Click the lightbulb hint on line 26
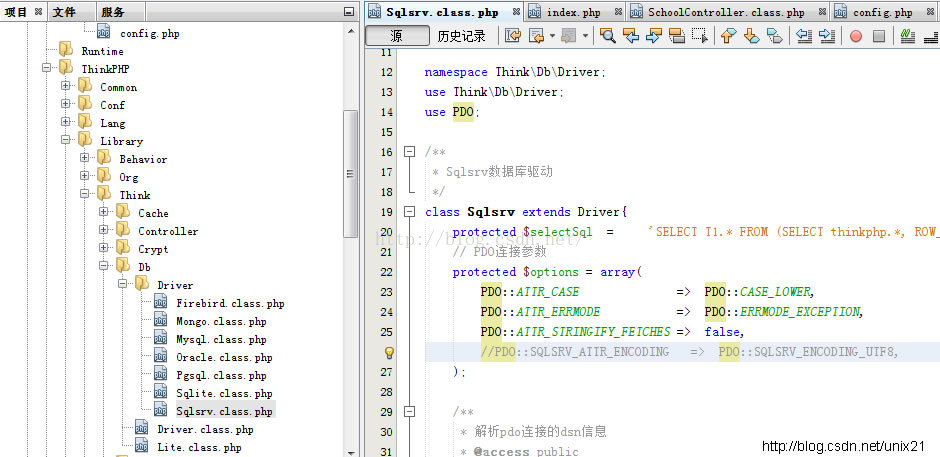Image resolution: width=940 pixels, height=457 pixels. pyautogui.click(x=388, y=352)
